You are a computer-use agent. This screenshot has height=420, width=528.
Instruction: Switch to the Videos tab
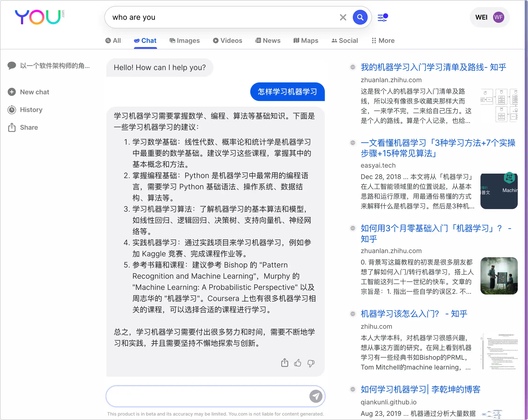coord(227,41)
